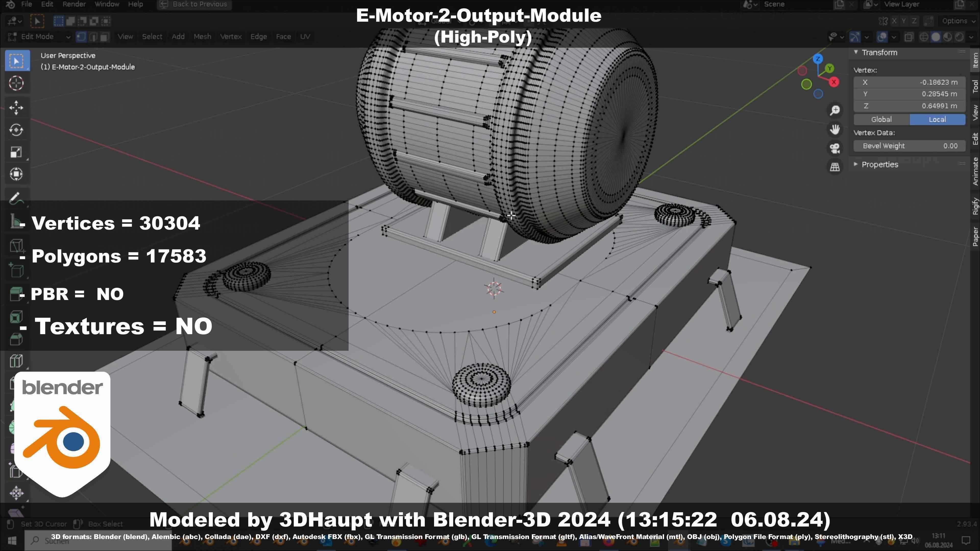Open editor type dropdown
Screen dimensions: 980x551
[x=15, y=21]
